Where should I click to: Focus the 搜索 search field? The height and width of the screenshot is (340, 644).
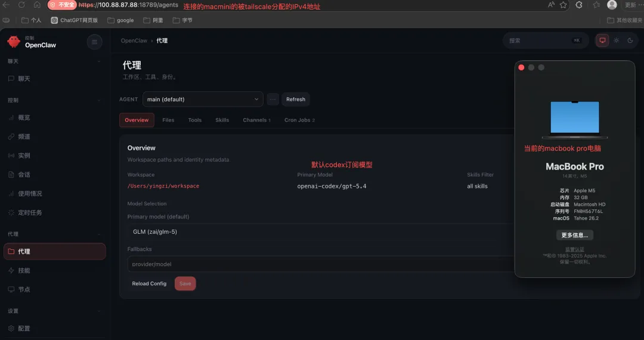546,41
